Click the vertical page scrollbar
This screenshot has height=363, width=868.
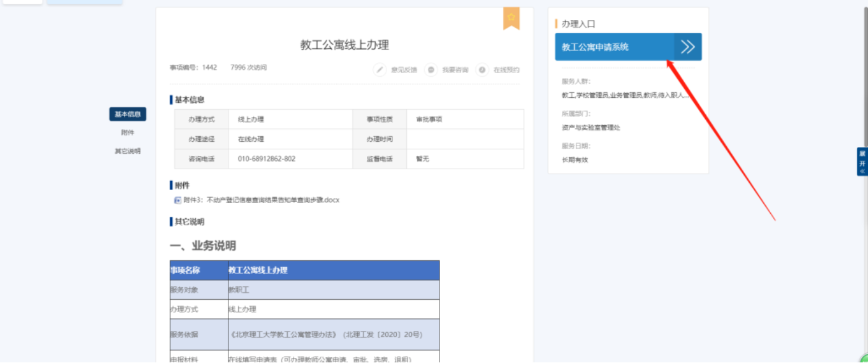click(866, 124)
